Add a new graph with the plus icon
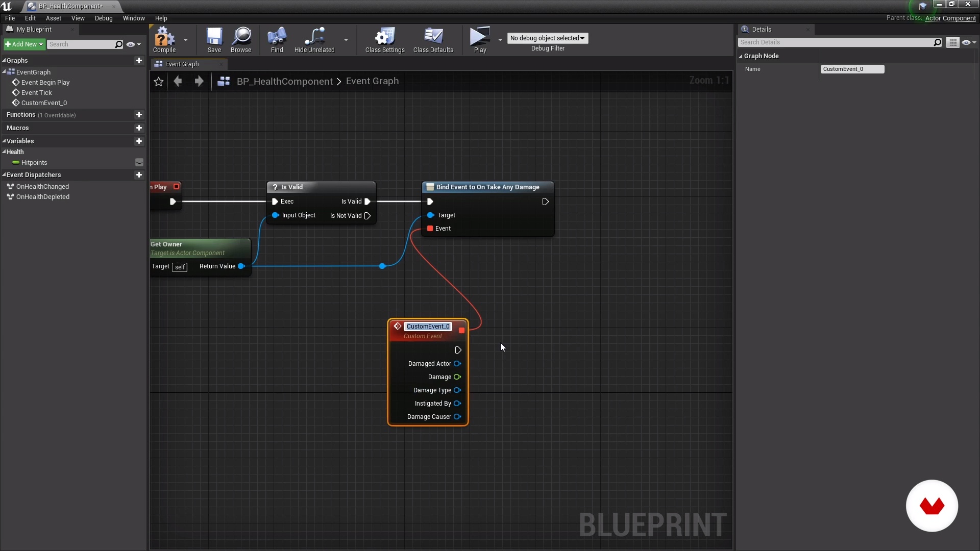The image size is (980, 551). click(139, 60)
